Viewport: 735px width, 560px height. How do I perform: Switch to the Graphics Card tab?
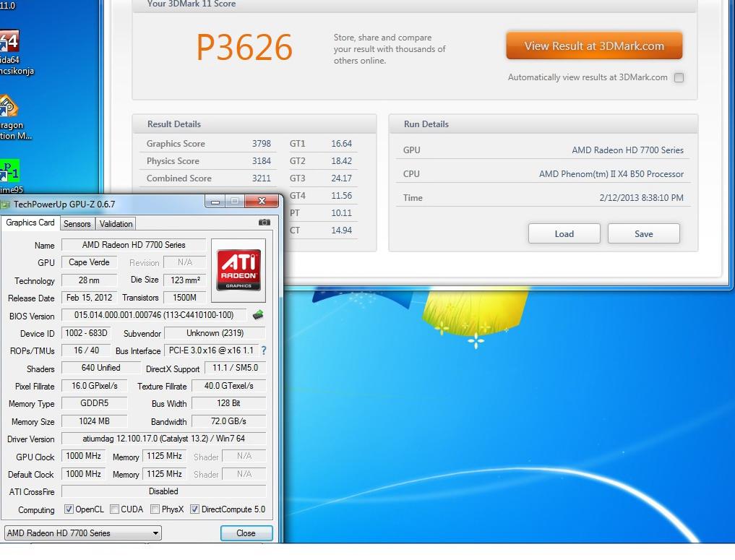coord(30,223)
